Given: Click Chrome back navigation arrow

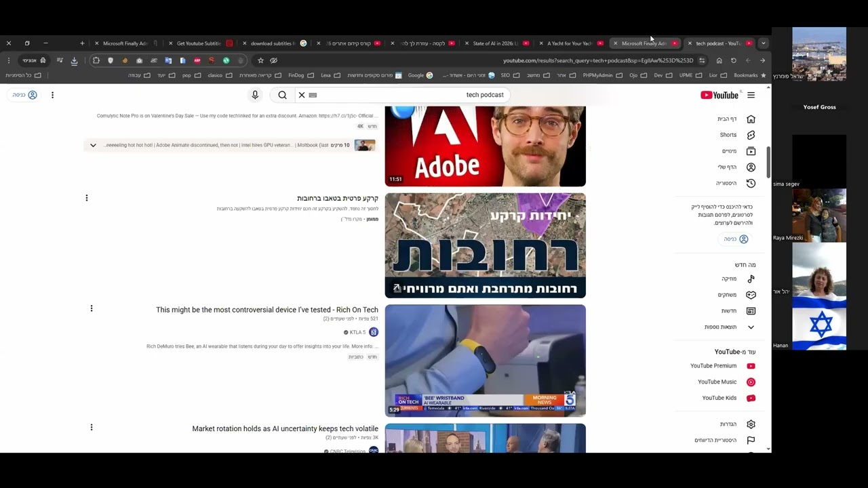Looking at the screenshot, I should point(762,60).
